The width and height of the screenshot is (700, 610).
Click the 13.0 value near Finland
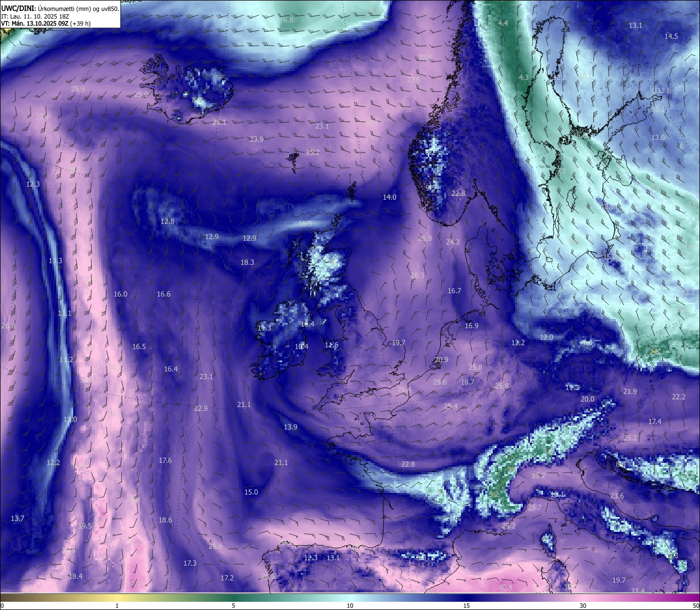coord(657,137)
